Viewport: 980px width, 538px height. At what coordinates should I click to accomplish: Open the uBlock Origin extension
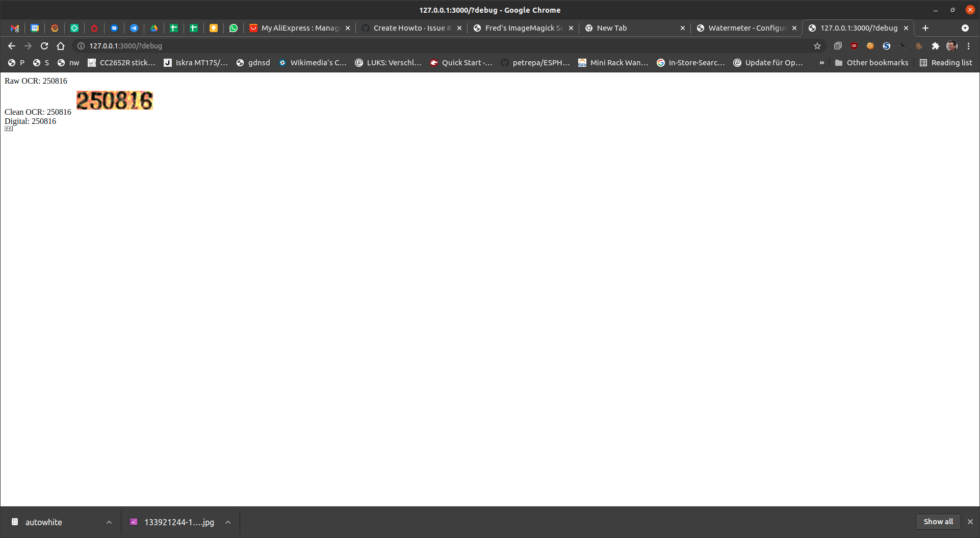854,46
